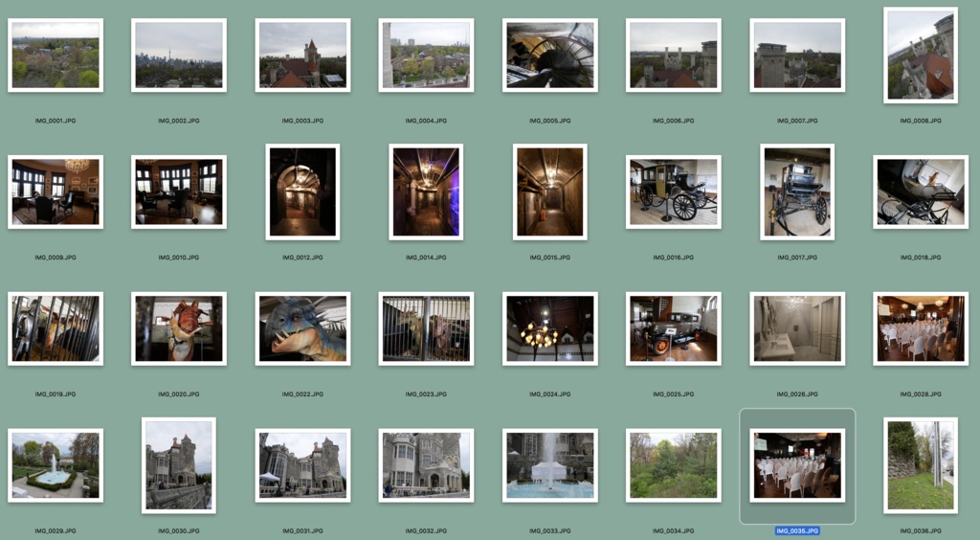Select the IMG_0007.JPG photo thumbnail
The width and height of the screenshot is (980, 540).
pos(797,55)
